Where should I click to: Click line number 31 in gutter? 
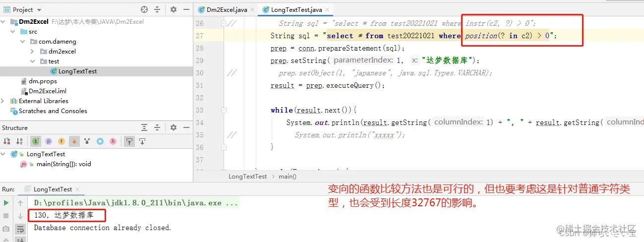[200, 85]
